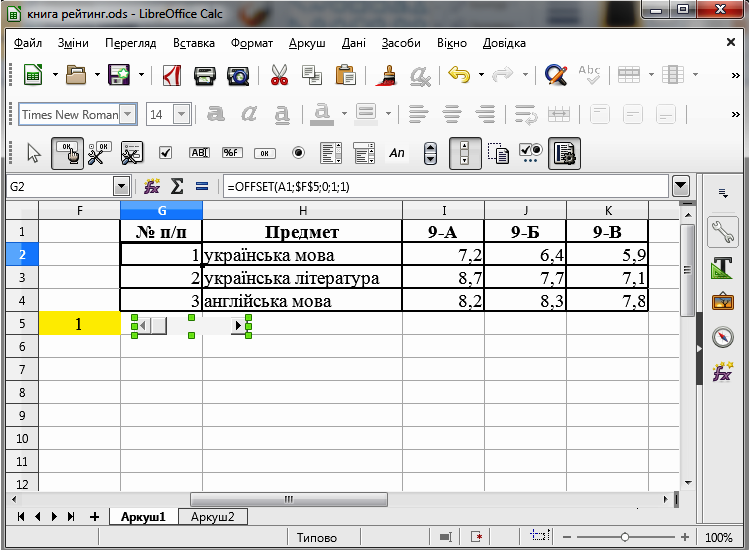Open recent files dropdown arrow
The width and height of the screenshot is (750, 551).
coord(97,75)
